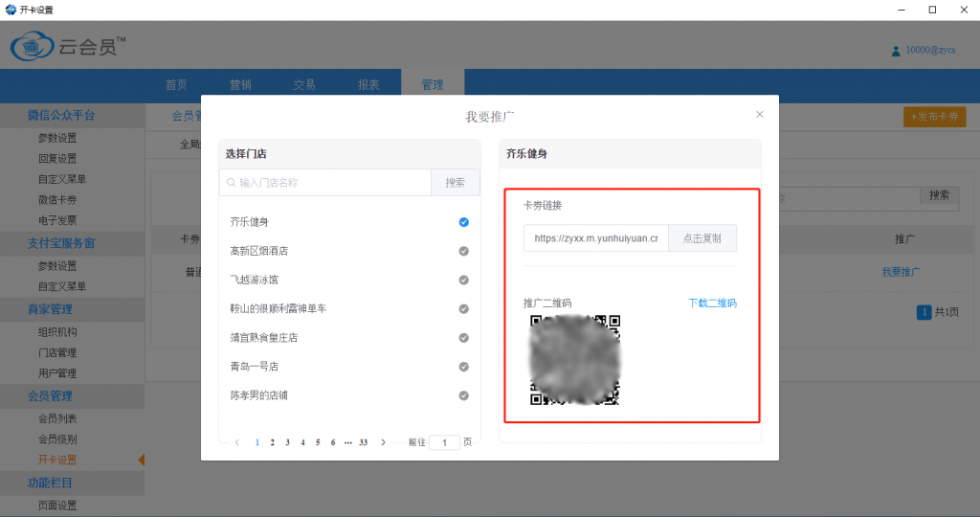Select the 飞越游泳馆 store checkmark
Image resolution: width=980 pixels, height=517 pixels.
pyautogui.click(x=464, y=280)
